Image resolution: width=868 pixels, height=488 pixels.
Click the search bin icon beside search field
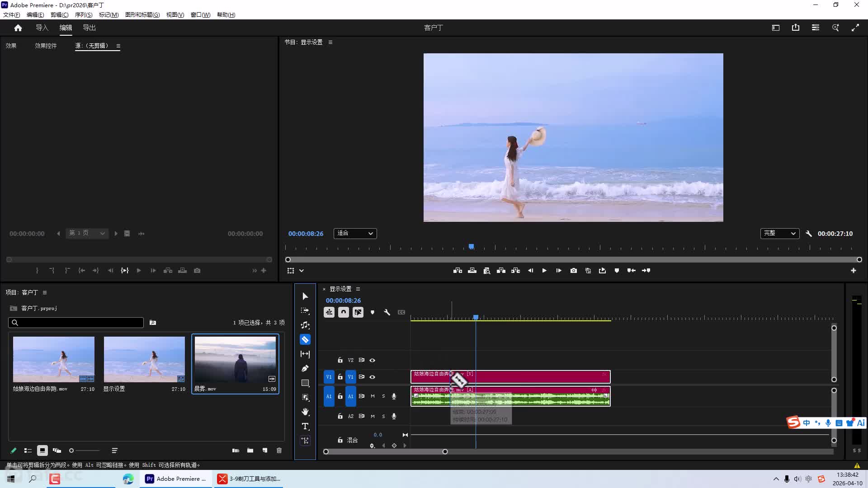[153, 323]
